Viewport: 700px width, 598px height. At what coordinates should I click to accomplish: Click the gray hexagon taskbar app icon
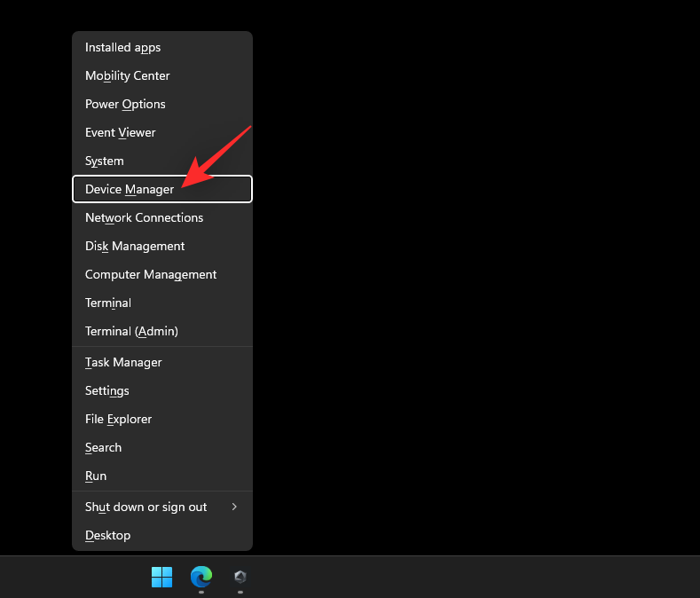click(240, 577)
